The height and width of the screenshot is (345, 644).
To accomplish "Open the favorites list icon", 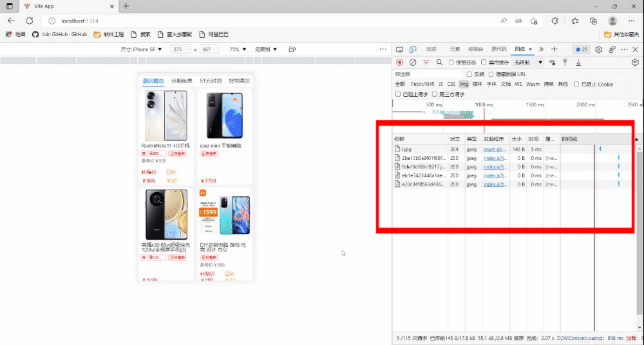I will pos(575,21).
